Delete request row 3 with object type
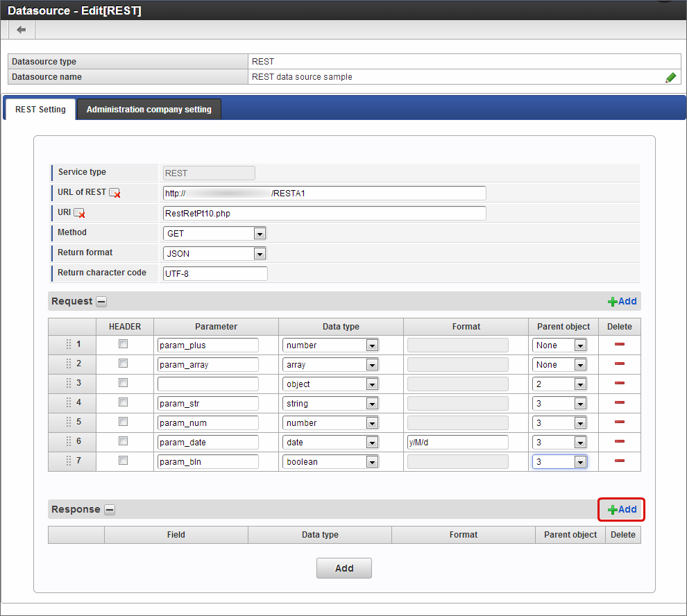This screenshot has width=687, height=616. pyautogui.click(x=619, y=383)
